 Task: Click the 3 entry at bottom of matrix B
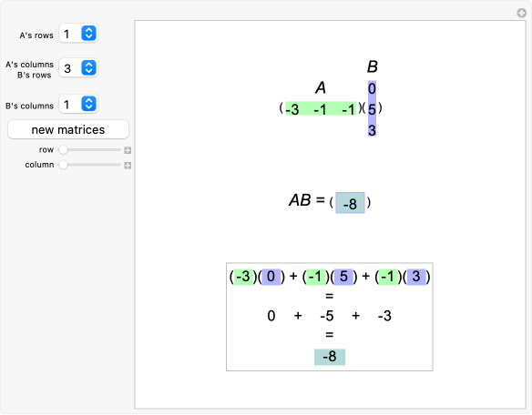pos(372,130)
